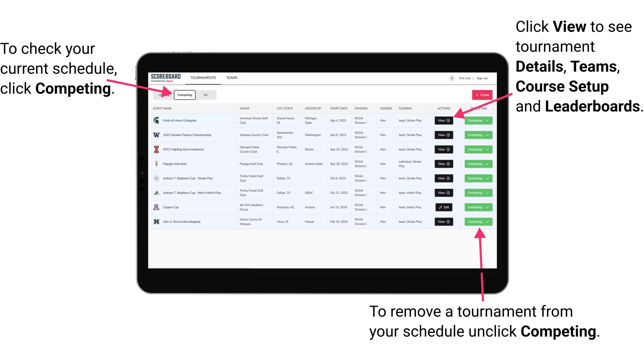
Task: Click the Competing filter tab
Action: tap(184, 95)
